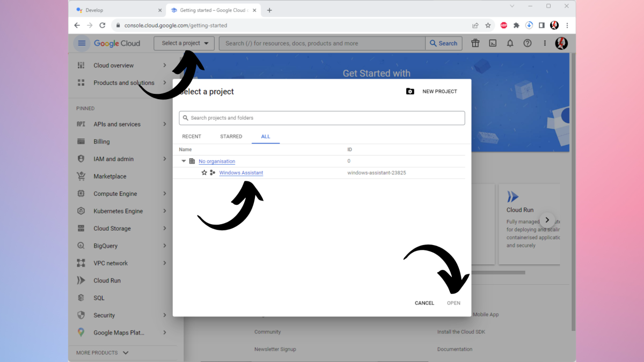The image size is (644, 362).
Task: Reload the page
Action: click(102, 25)
